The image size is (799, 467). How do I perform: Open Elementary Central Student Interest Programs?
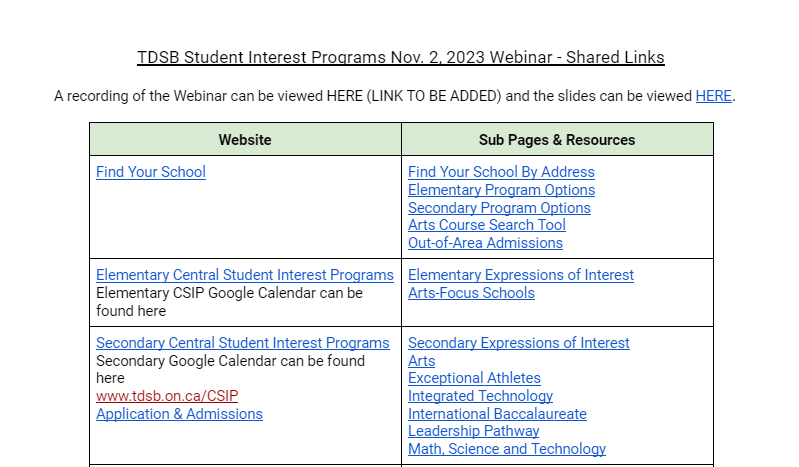click(245, 275)
